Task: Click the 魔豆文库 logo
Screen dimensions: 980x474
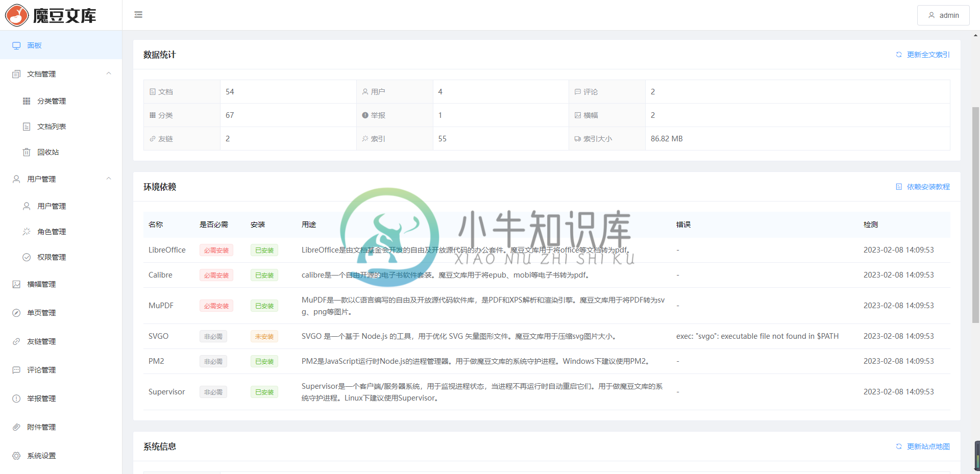Action: point(51,15)
